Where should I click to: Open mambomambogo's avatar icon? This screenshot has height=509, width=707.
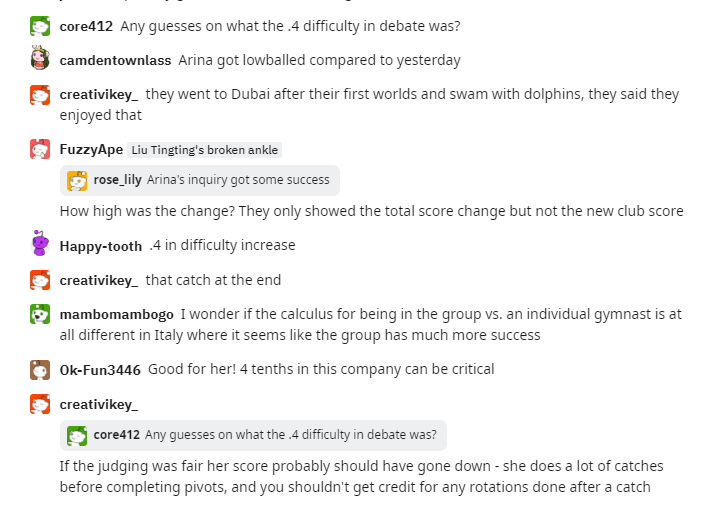click(40, 314)
